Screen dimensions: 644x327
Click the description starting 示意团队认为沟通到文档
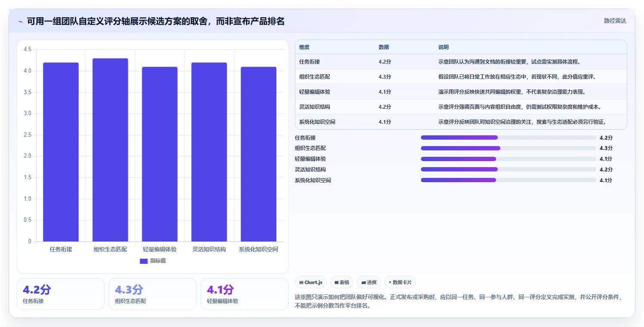(509, 62)
